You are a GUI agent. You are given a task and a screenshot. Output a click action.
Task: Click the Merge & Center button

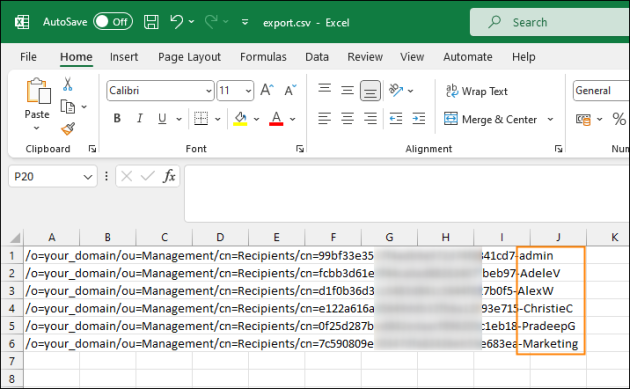pyautogui.click(x=491, y=119)
